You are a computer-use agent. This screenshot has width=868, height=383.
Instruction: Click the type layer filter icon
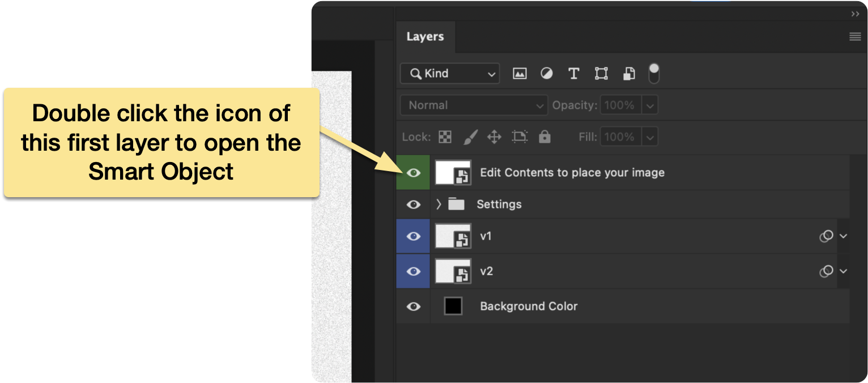573,74
